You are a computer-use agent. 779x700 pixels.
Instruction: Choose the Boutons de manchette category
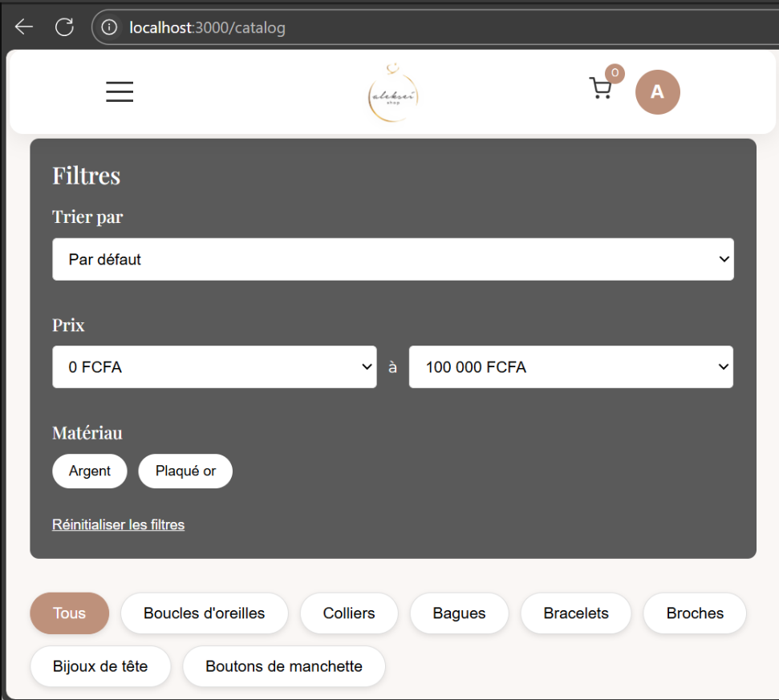(x=284, y=666)
